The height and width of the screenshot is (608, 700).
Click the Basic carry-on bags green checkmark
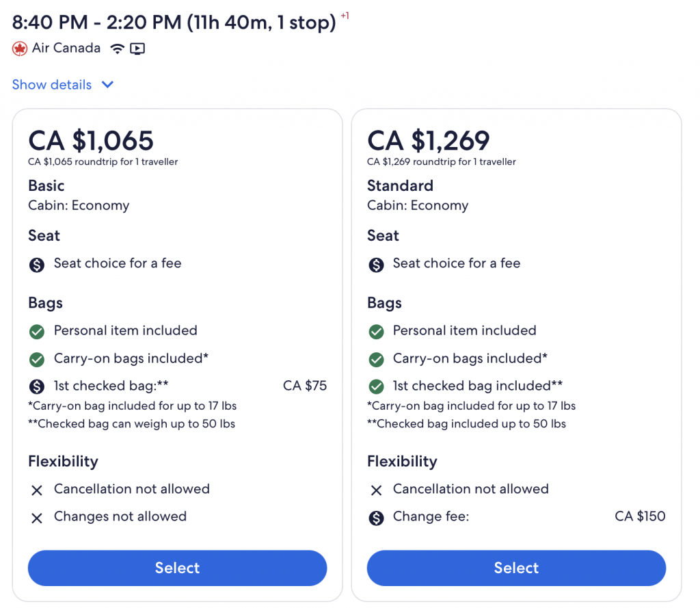click(x=37, y=359)
